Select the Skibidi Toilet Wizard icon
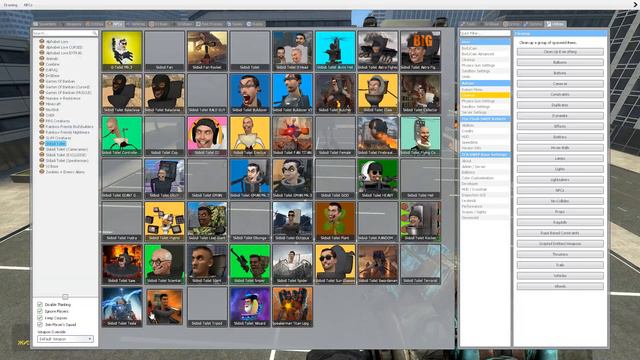 250,307
